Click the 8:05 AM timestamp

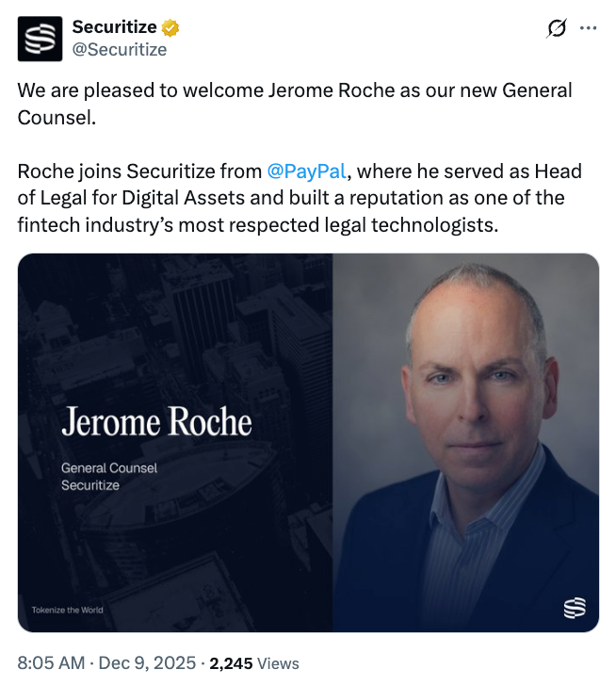53,663
